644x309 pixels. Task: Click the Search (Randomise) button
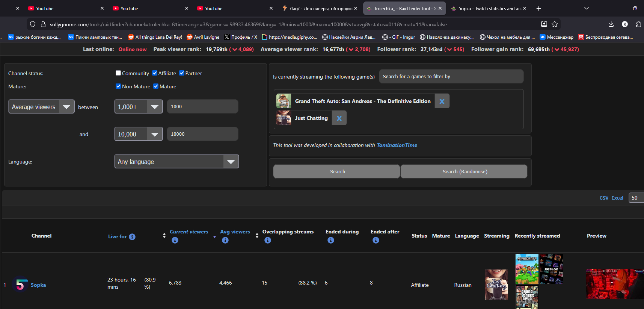click(x=464, y=171)
